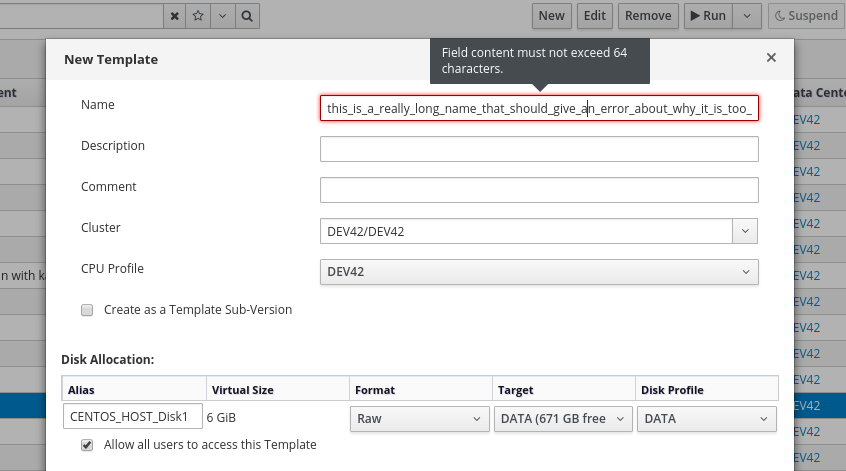Click the bookmark star icon
Viewport: 846px width, 471px height.
pos(198,16)
